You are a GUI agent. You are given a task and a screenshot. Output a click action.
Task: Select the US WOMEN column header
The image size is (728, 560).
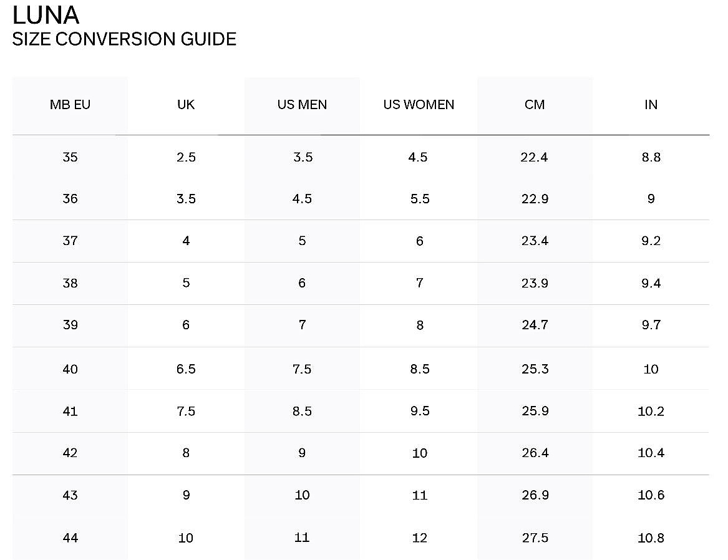tap(419, 105)
